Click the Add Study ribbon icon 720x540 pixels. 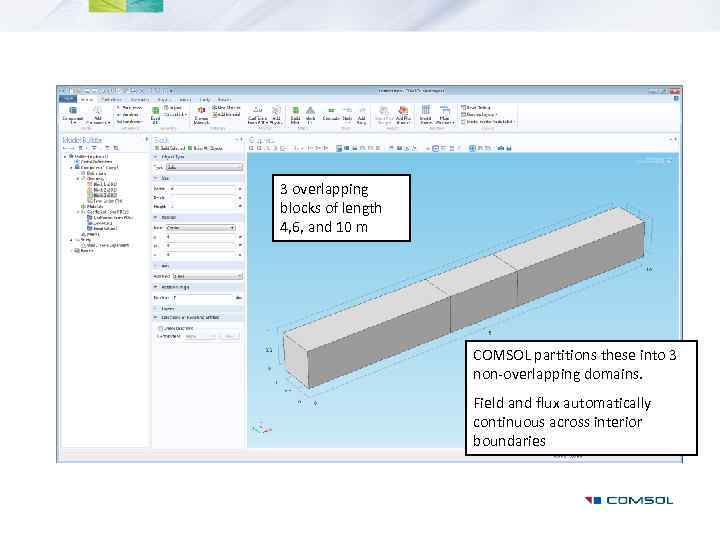pos(362,110)
